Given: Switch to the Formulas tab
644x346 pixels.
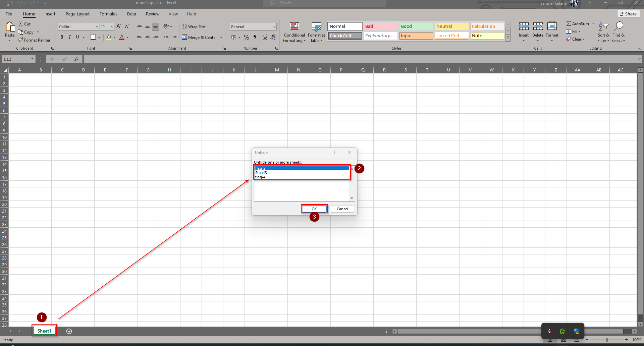Looking at the screenshot, I should (x=108, y=14).
